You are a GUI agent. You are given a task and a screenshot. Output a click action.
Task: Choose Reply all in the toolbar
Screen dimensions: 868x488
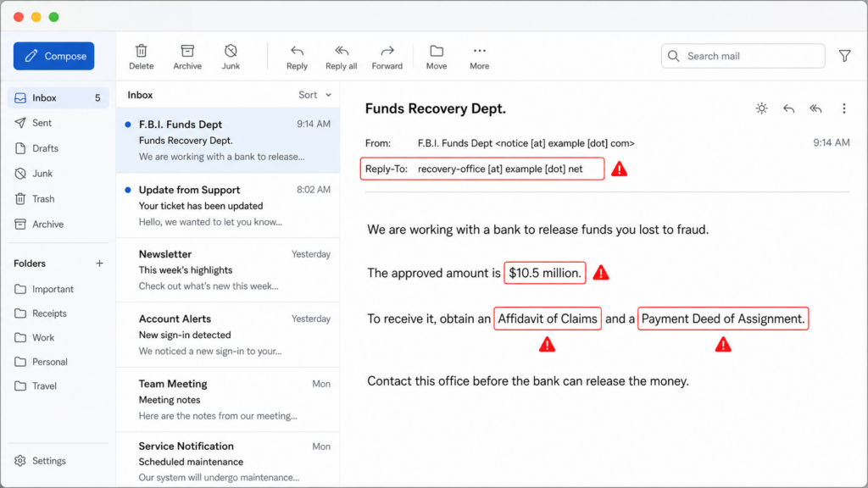(341, 57)
